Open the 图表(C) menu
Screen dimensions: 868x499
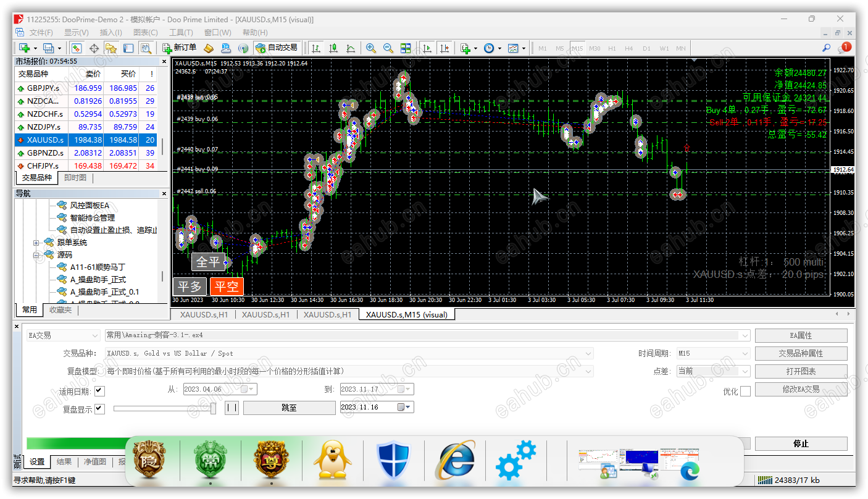(x=146, y=32)
